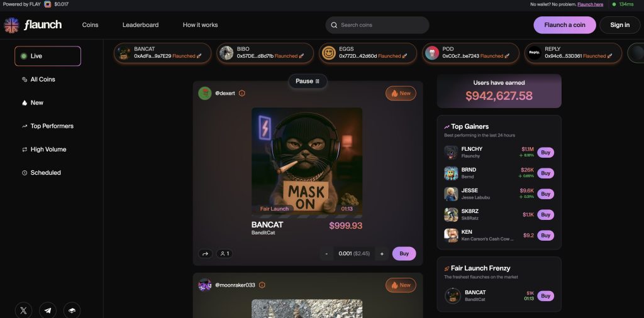This screenshot has height=318, width=644.
Task: Click the Search coins field
Action: pyautogui.click(x=377, y=25)
